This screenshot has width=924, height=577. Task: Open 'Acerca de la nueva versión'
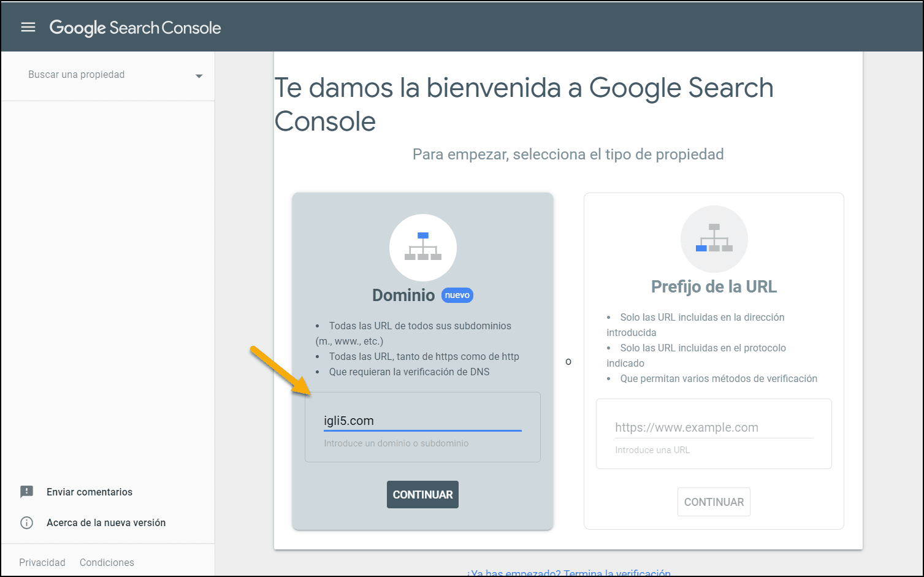106,522
